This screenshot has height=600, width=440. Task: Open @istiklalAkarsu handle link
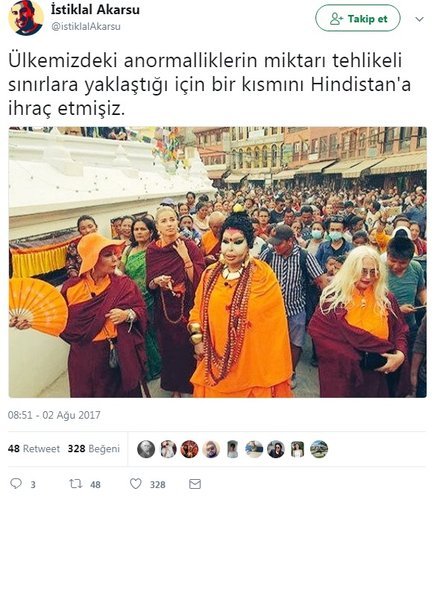pos(86,26)
